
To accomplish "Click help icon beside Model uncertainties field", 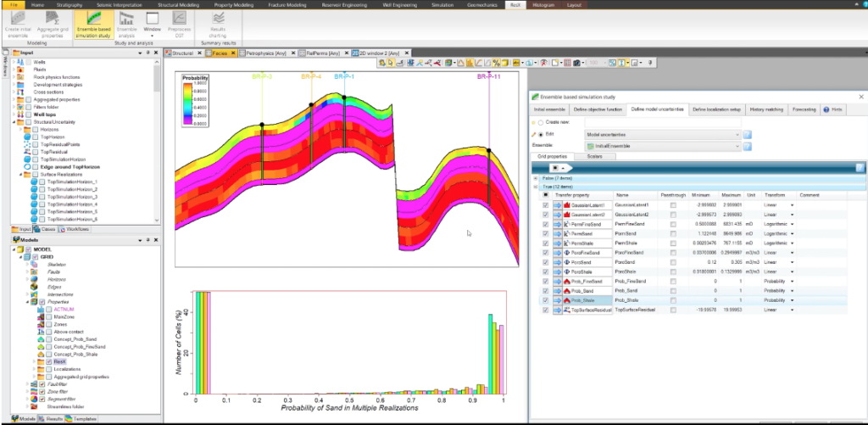I will tap(747, 134).
